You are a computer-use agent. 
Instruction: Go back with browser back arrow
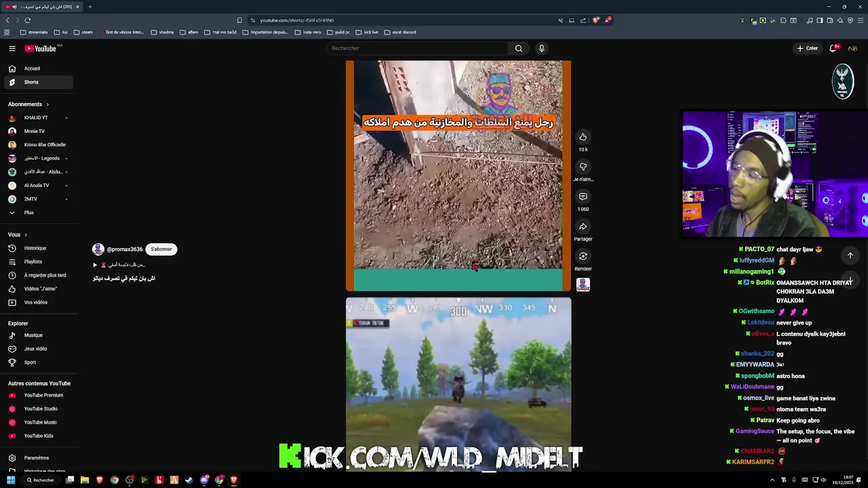pyautogui.click(x=7, y=20)
